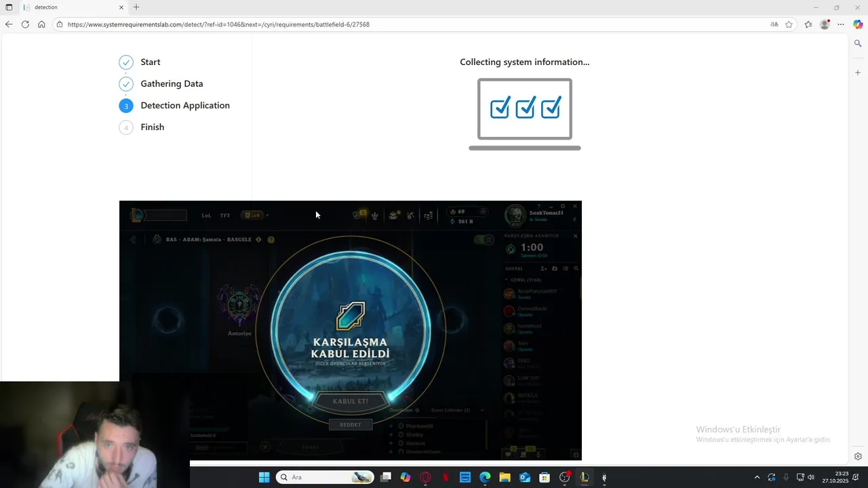Open the Edge settings and more menu
Screen dimensions: 868x488
click(841, 24)
